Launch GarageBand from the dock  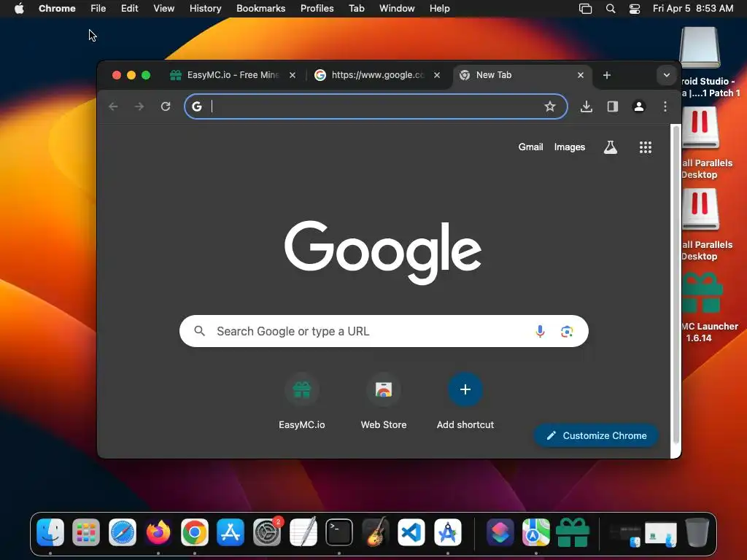click(x=376, y=532)
